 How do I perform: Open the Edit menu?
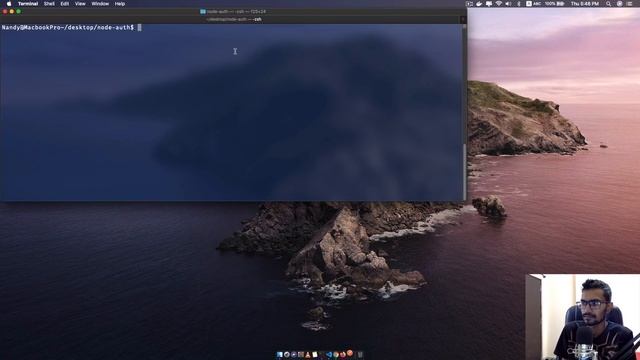pyautogui.click(x=64, y=4)
